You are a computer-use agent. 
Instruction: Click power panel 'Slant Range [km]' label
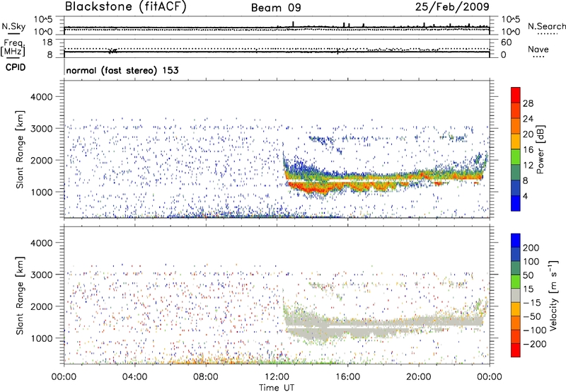pos(20,149)
